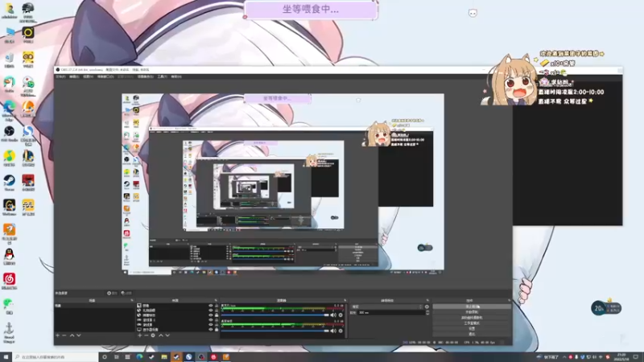The width and height of the screenshot is (644, 362).
Task: Pop out the Sources dock panel
Action: (216, 300)
